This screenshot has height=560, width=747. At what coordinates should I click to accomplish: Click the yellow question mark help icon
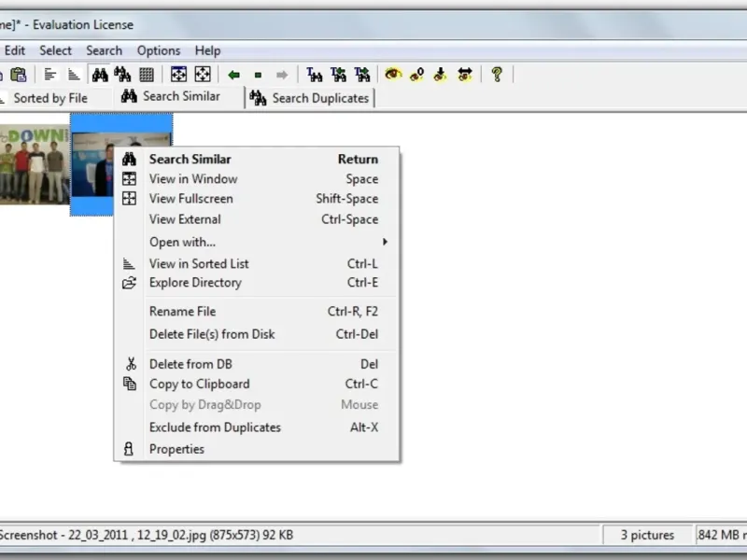pyautogui.click(x=497, y=75)
